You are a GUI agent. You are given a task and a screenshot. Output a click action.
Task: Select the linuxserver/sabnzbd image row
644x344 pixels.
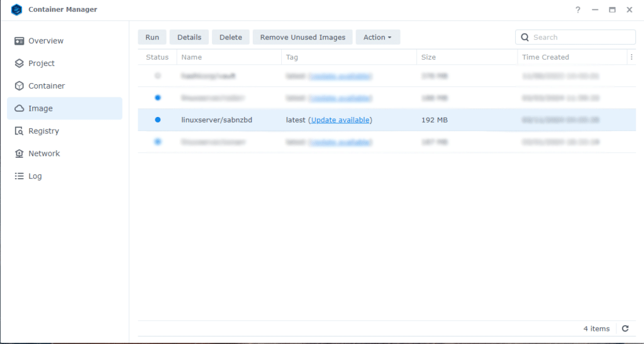coord(216,120)
